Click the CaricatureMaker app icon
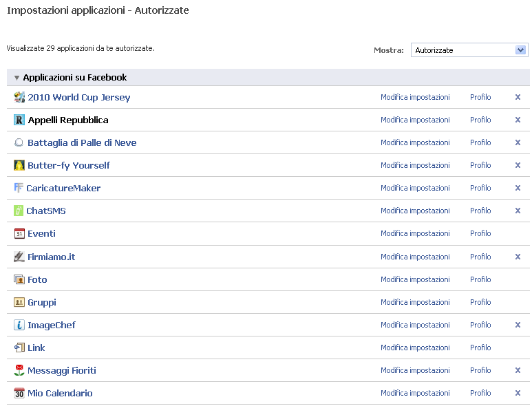This screenshot has width=532, height=406. 19,188
